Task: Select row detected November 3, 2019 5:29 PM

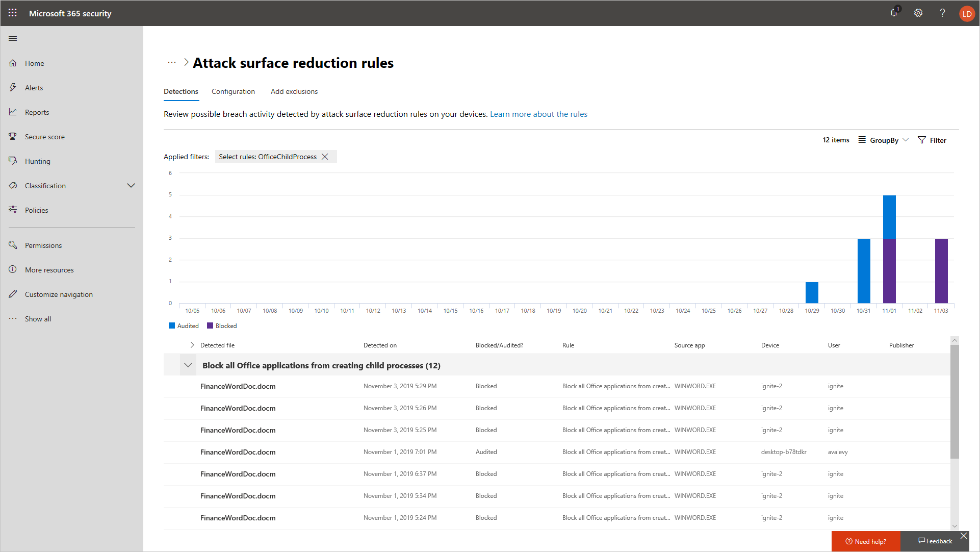Action: pyautogui.click(x=557, y=386)
